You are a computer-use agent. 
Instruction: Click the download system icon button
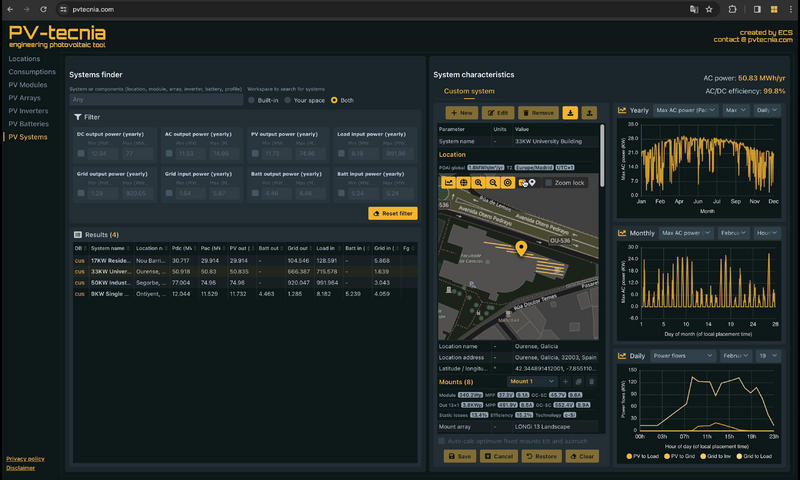(x=571, y=113)
